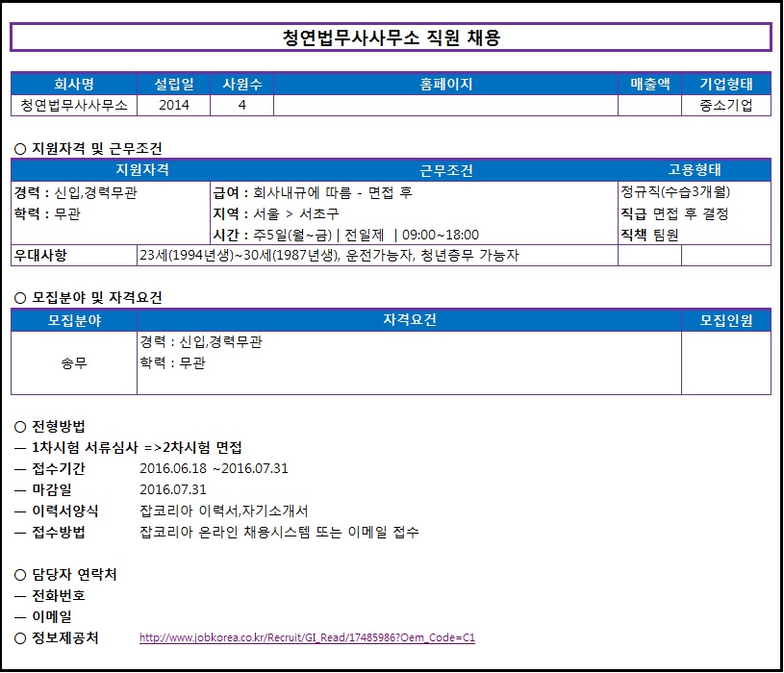Open the jobkorea.co.kr recruitment link

tap(307, 638)
